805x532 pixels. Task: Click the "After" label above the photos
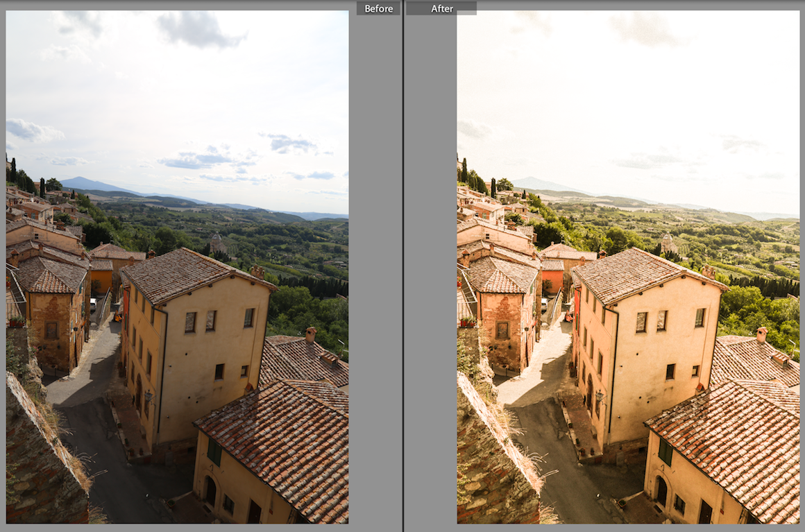pos(441,9)
